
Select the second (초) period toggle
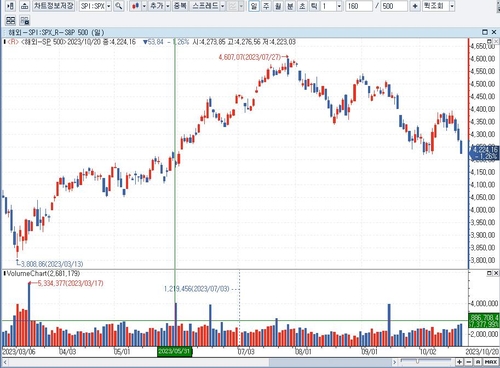pos(302,6)
